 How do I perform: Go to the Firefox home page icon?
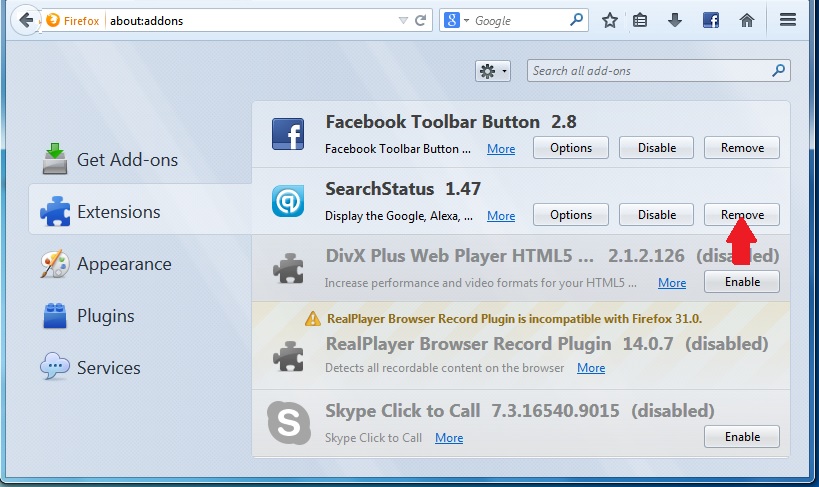point(746,20)
